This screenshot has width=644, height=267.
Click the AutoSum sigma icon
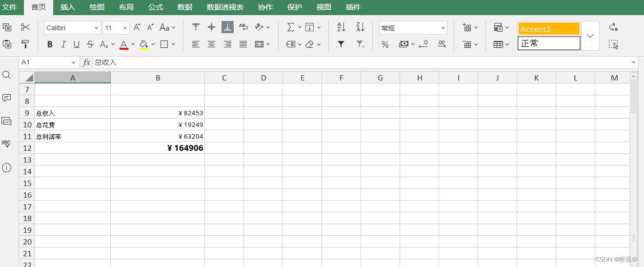click(x=291, y=27)
